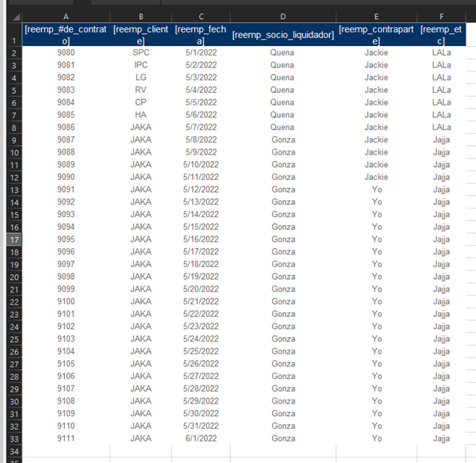Click the [reemp_#de_contrato] header cell
The image size is (476, 463).
tap(66, 35)
